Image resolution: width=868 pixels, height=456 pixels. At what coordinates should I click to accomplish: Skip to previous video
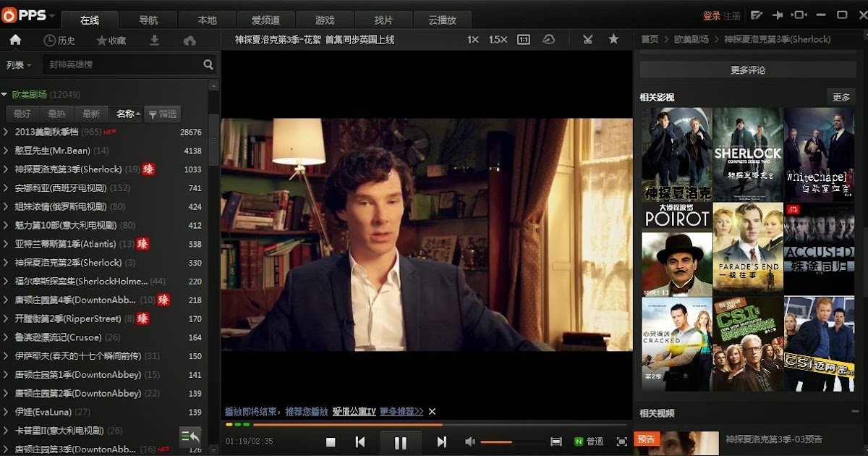359,442
